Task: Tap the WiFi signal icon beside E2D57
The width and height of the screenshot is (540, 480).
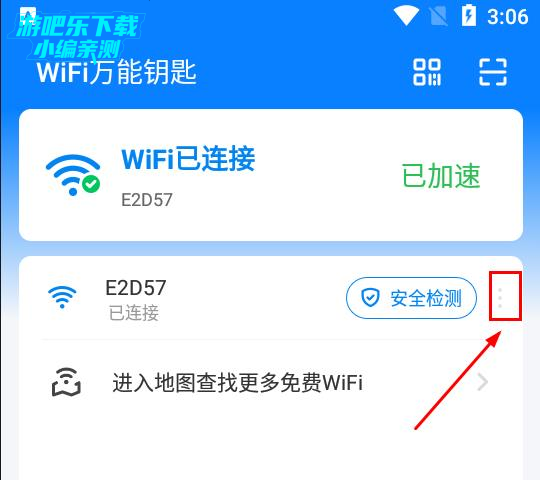Action: pos(62,297)
